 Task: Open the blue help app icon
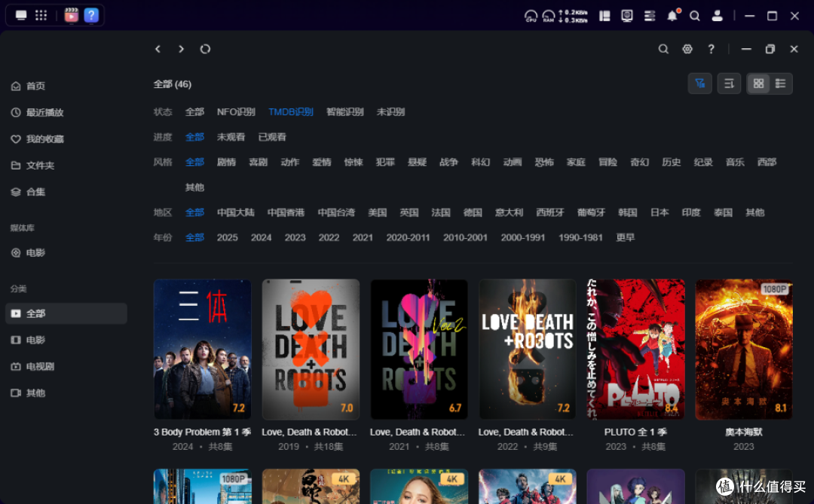click(x=91, y=15)
